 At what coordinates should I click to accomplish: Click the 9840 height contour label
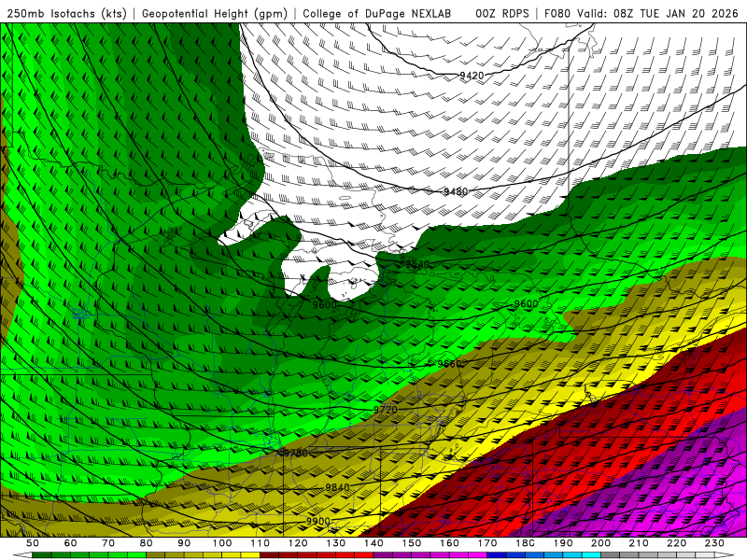click(337, 487)
